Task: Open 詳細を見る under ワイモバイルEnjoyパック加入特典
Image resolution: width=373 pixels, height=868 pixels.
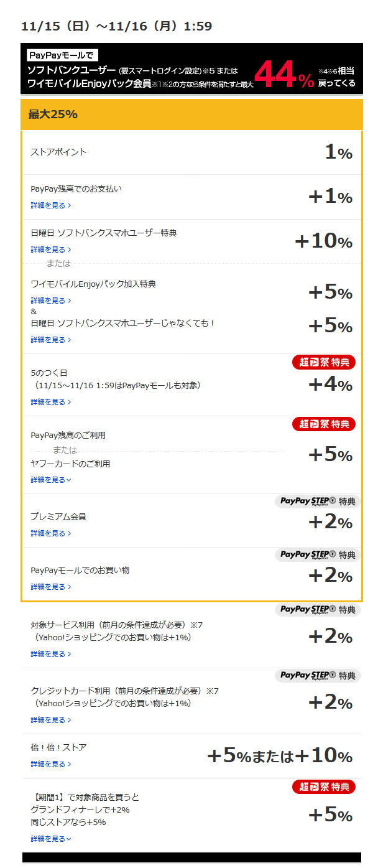Action: point(51,301)
